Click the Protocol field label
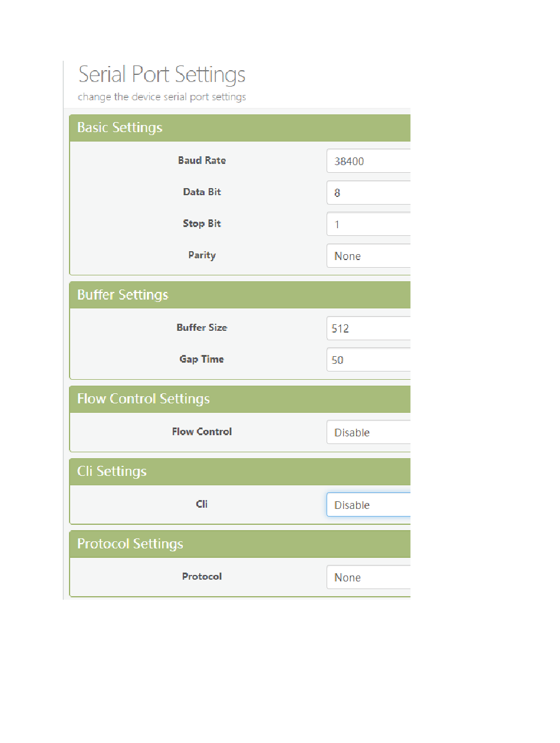Viewport: 560px width, 743px height. 202,576
